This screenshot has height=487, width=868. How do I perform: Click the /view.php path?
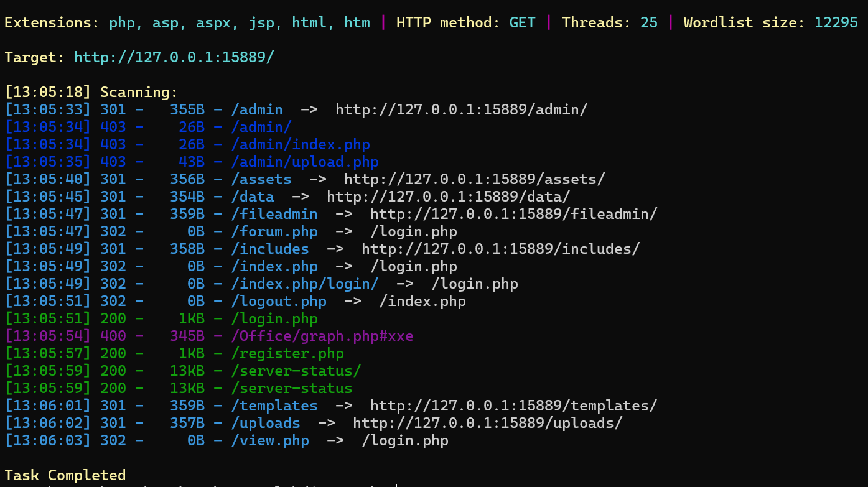tap(270, 441)
